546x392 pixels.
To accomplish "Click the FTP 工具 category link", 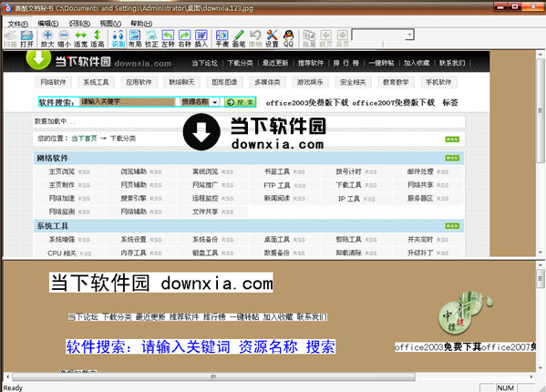I will (277, 185).
